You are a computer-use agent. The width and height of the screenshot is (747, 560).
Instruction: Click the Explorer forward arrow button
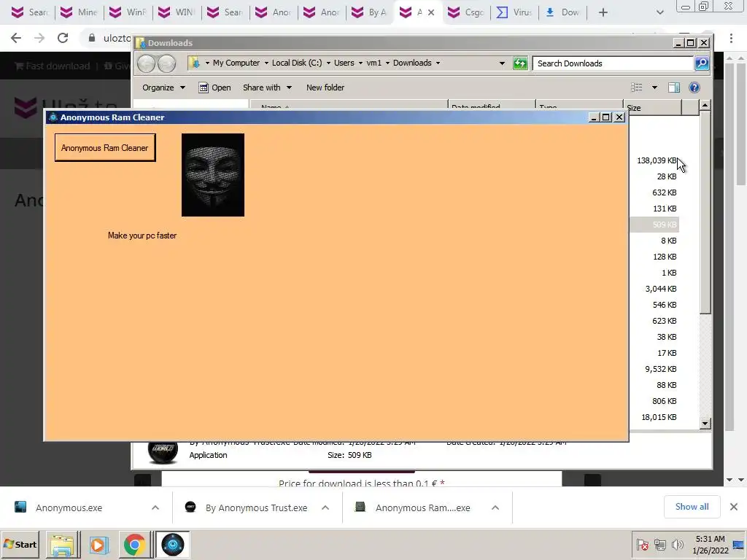167,63
